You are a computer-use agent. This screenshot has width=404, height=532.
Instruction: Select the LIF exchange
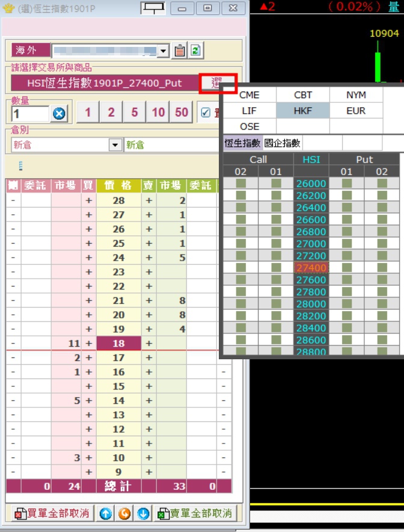click(x=249, y=111)
